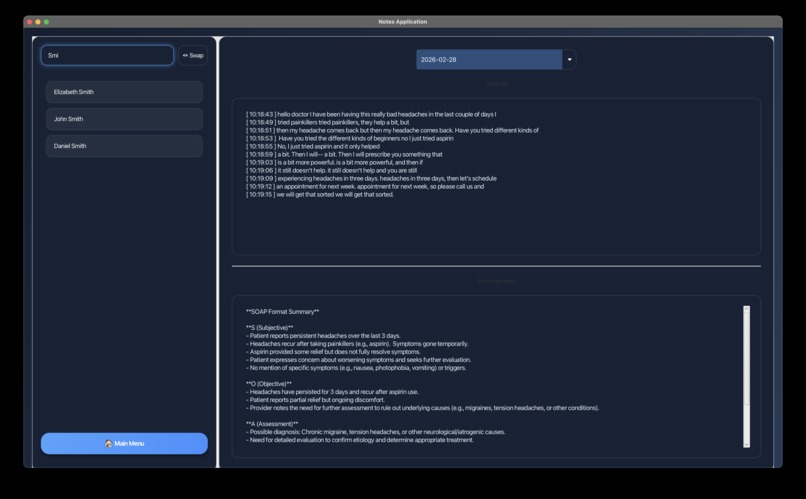
Task: Select patient John Smith
Action: coord(124,119)
